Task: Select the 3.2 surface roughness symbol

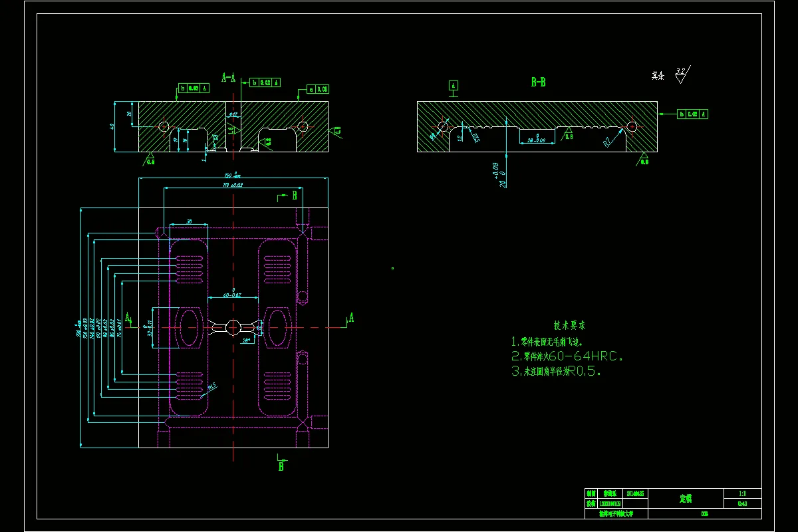Action: 682,74
